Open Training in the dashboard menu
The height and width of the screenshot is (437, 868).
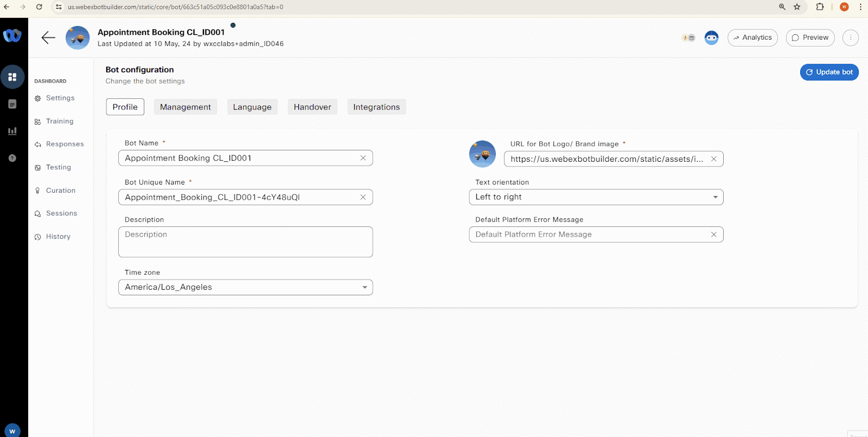60,122
